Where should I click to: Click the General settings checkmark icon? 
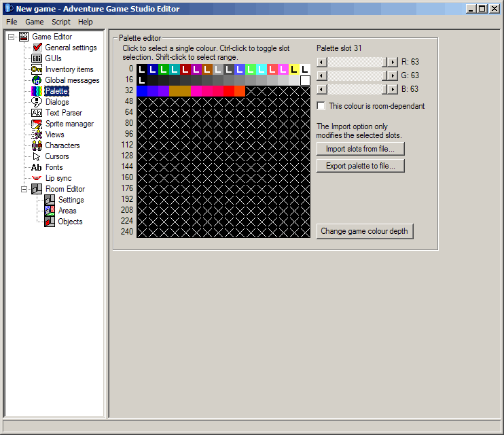(37, 48)
